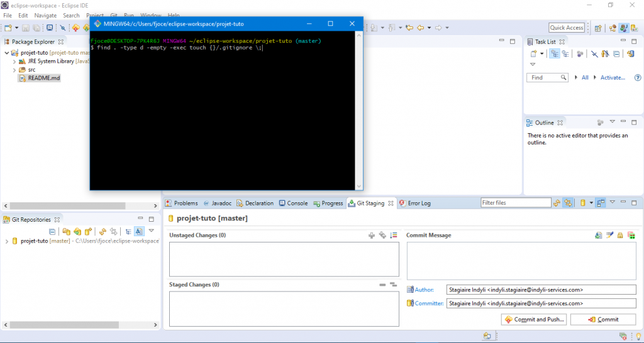Click Remove all files from index icon
Image resolution: width=644 pixels, height=343 pixels.
(393, 285)
